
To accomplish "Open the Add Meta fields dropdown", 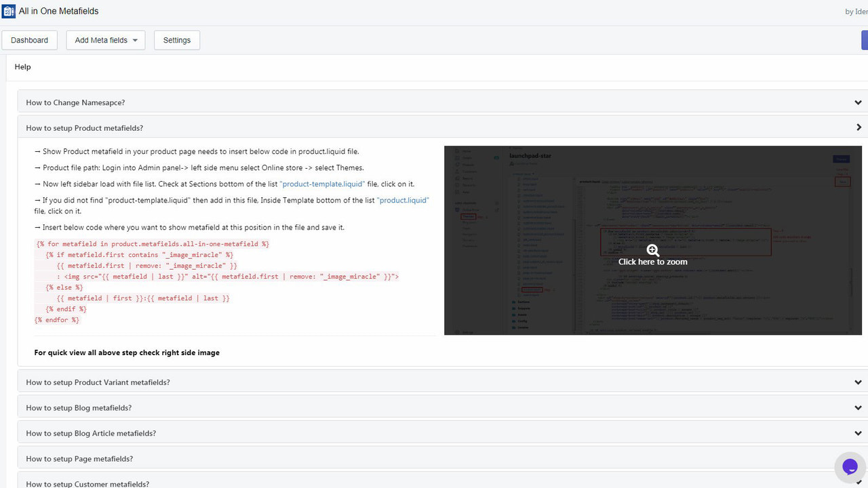I will [x=105, y=40].
